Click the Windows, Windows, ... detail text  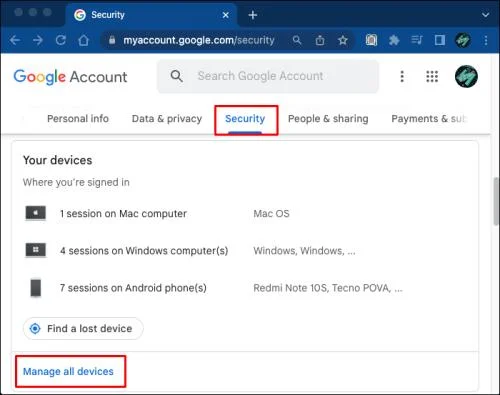pyautogui.click(x=304, y=251)
